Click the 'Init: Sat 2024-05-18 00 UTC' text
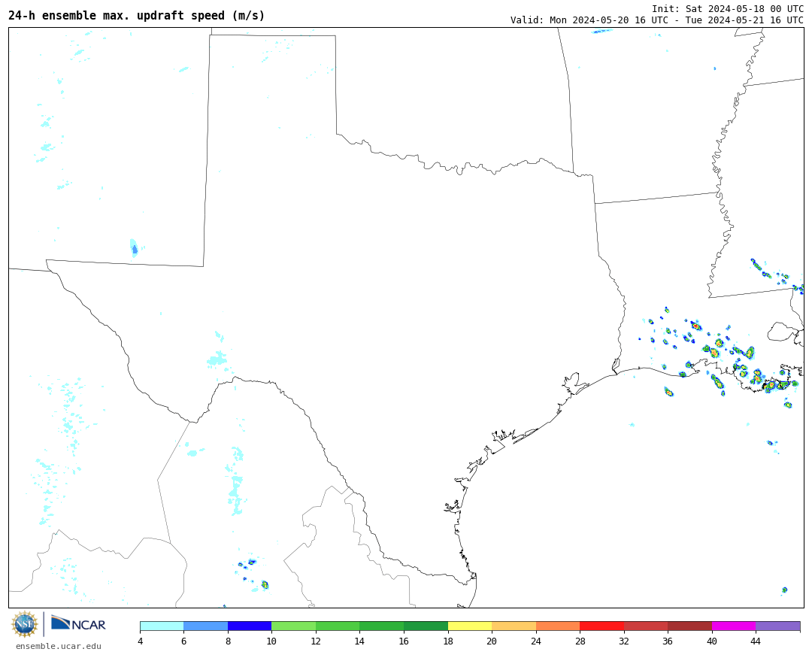Screen dimensions: 812x655 click(x=728, y=9)
